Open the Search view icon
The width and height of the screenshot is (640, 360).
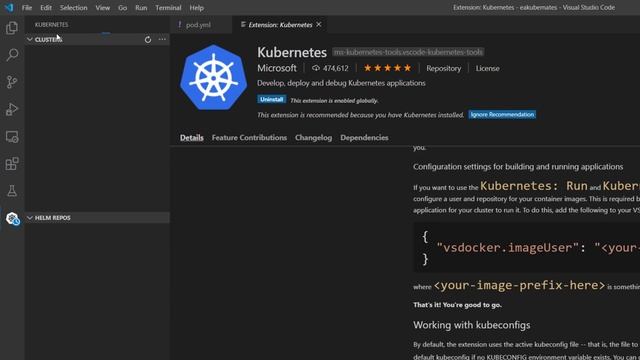[x=12, y=55]
